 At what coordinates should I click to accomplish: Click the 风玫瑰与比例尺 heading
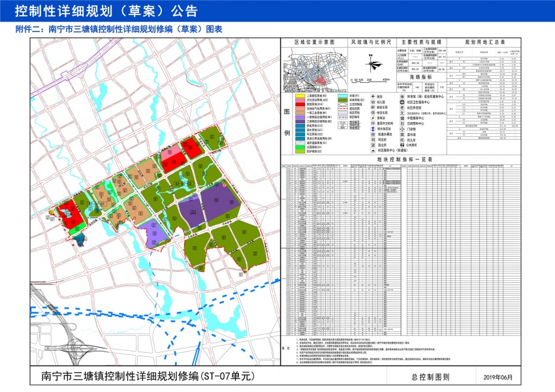(372, 42)
